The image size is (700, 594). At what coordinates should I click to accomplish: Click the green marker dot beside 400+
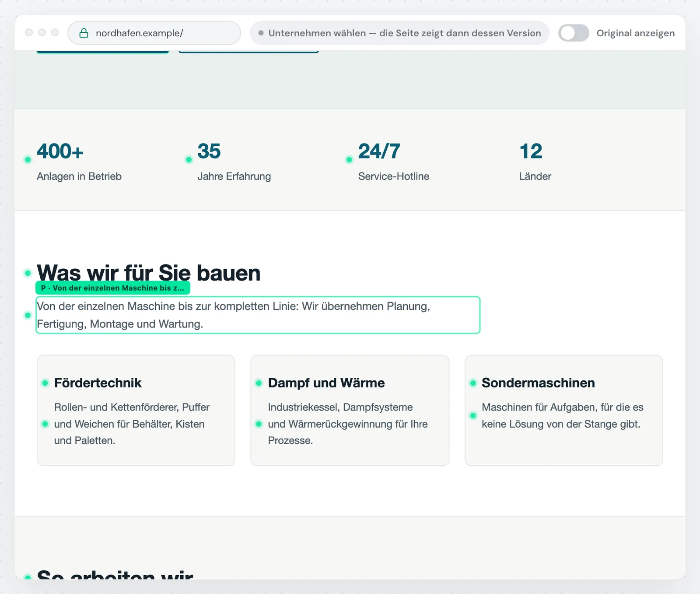click(x=28, y=160)
